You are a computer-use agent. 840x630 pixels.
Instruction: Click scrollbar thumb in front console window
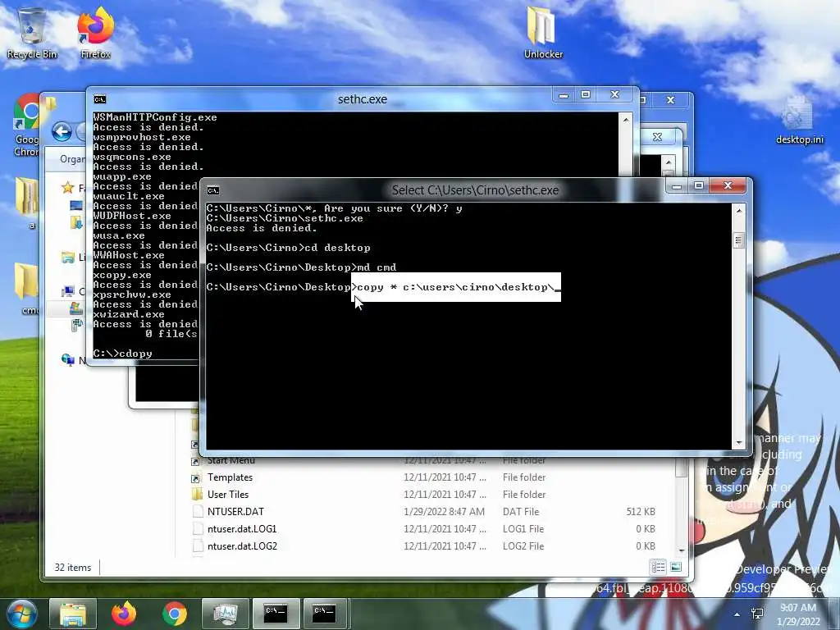click(x=738, y=240)
